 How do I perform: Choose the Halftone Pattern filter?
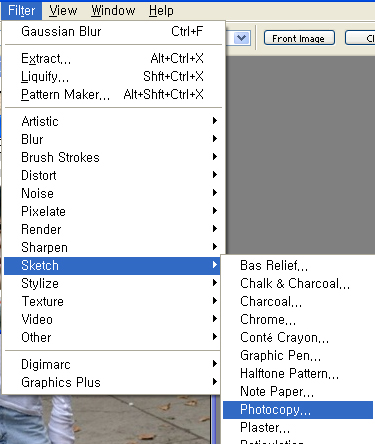[x=298, y=374]
